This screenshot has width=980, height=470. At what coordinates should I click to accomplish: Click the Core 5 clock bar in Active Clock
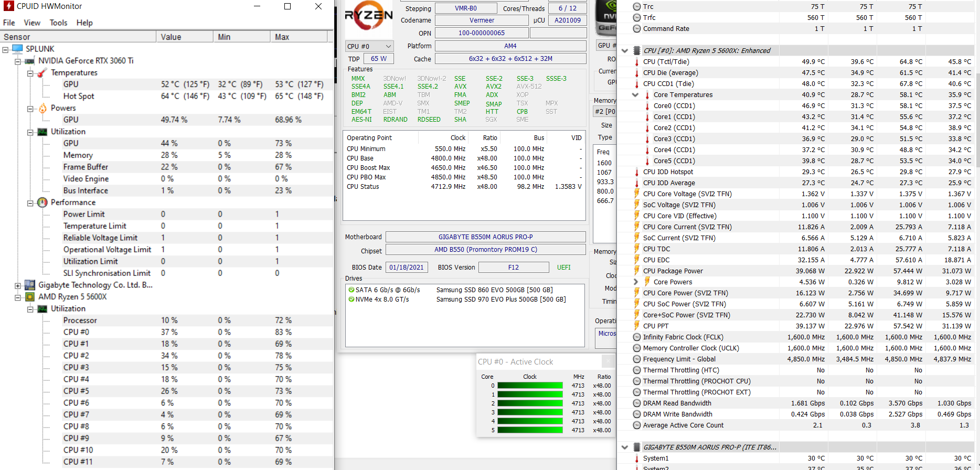530,430
